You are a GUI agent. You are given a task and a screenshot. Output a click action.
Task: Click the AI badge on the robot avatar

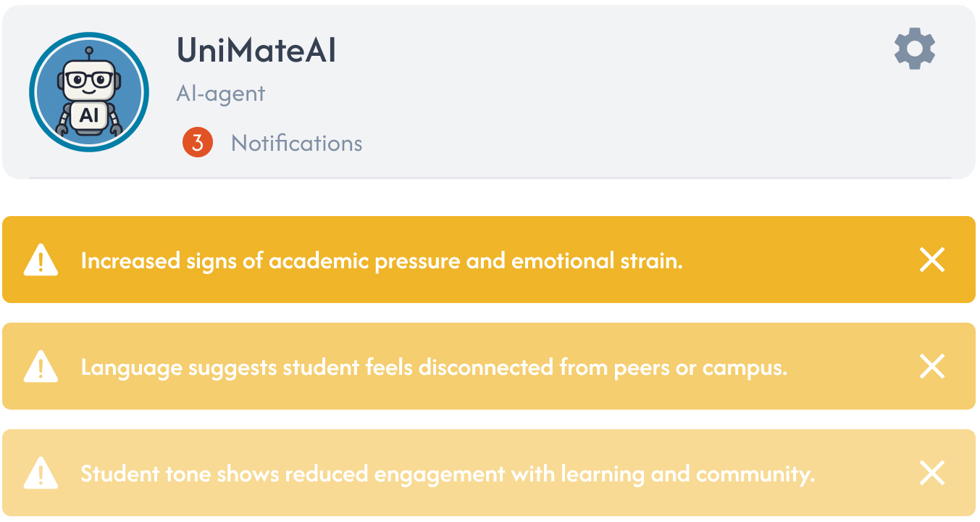tap(88, 112)
